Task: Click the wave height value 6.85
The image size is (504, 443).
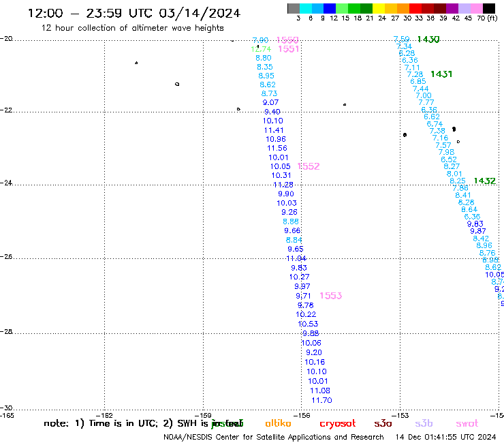Action: click(418, 81)
